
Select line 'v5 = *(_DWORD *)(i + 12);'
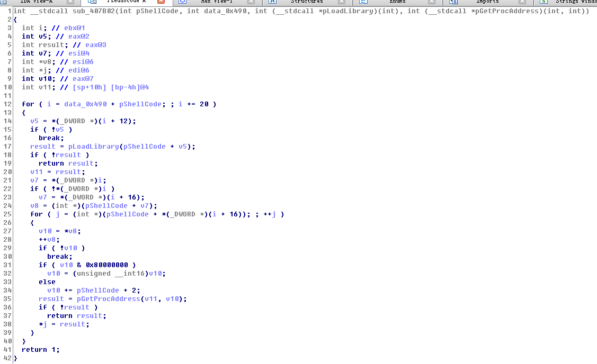point(83,121)
